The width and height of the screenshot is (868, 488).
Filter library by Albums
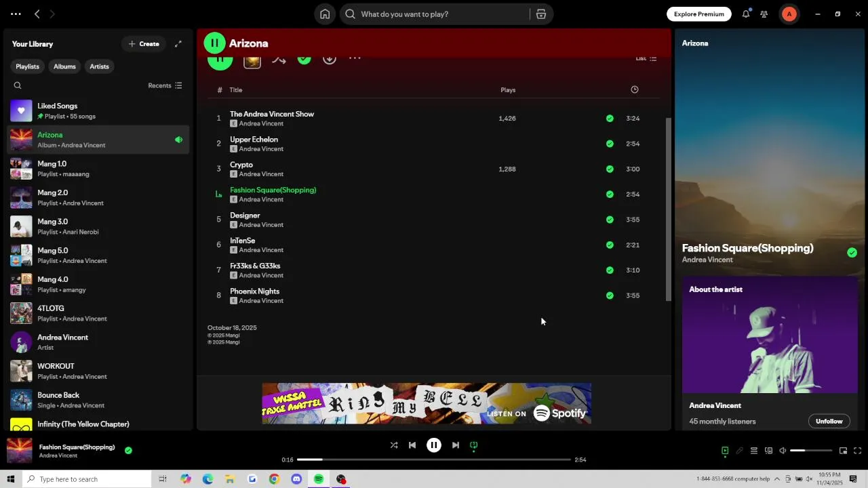[x=64, y=66]
